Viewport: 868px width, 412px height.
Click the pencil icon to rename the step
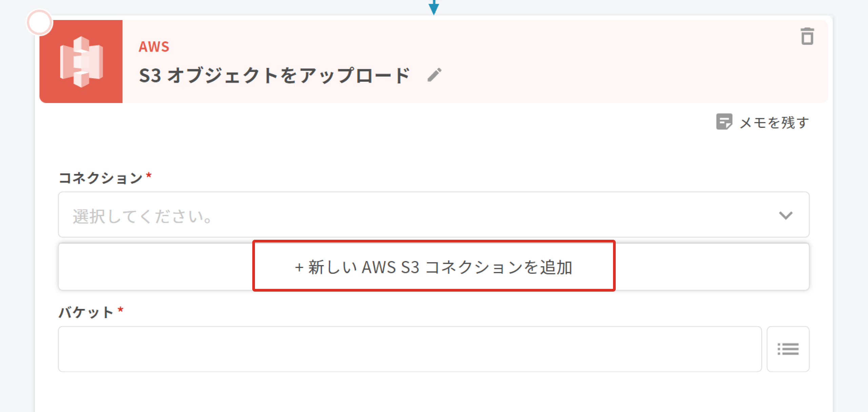click(x=434, y=75)
